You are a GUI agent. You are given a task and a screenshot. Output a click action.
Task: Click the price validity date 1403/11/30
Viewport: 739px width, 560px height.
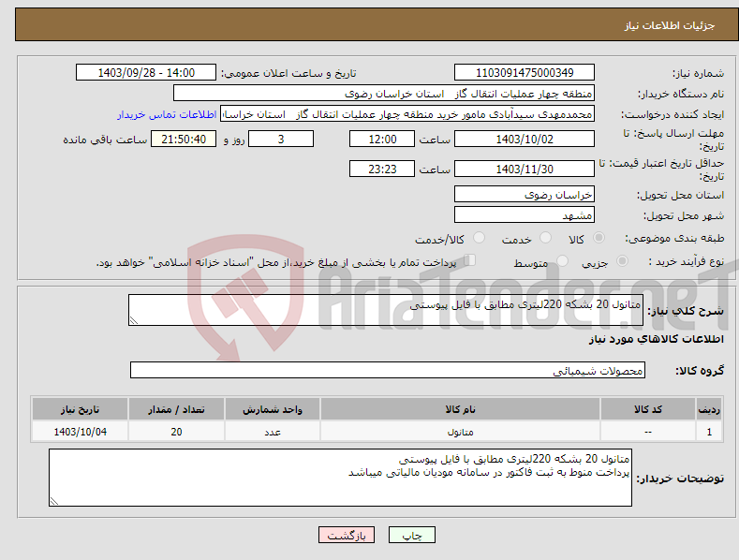[x=525, y=169]
